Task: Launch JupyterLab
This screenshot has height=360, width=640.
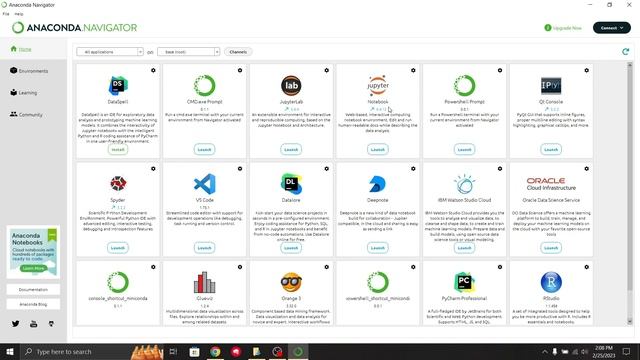Action: click(x=291, y=149)
